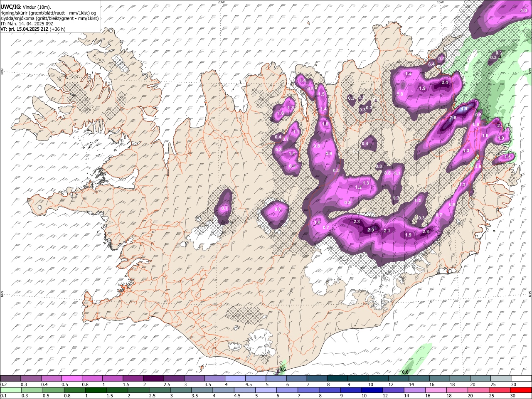This screenshot has width=532, height=399.
Task: Click the 25 label on the snow scale
Action: coord(494,384)
